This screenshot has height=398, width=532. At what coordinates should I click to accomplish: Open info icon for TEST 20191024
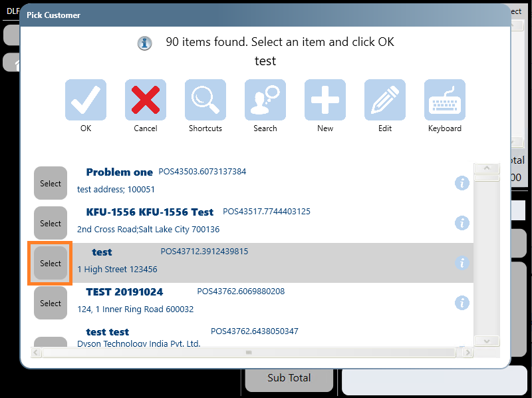[x=462, y=303]
